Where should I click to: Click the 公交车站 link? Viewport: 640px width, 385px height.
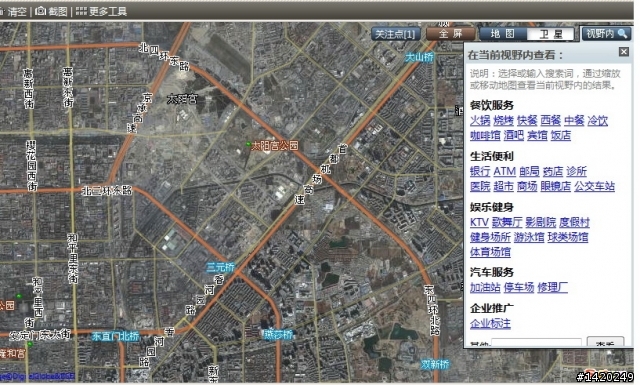(594, 186)
